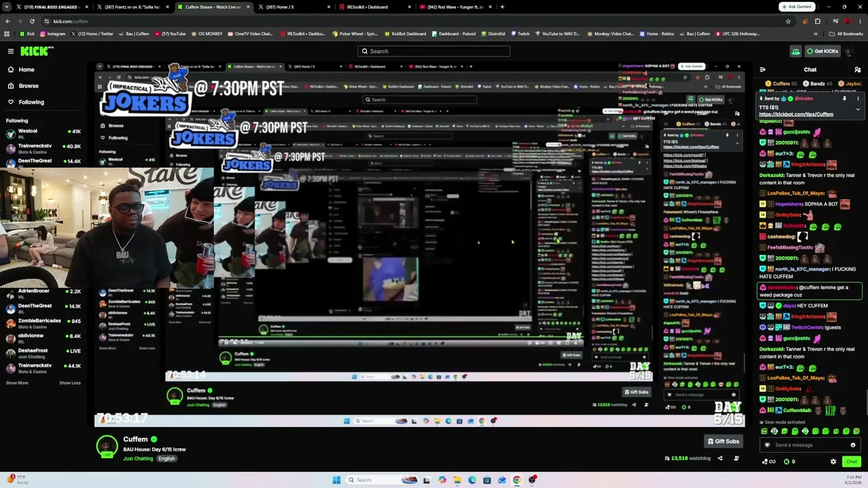868x488 pixels.
Task: Click the address bar URL kick.com/cuffem
Action: tap(71, 21)
